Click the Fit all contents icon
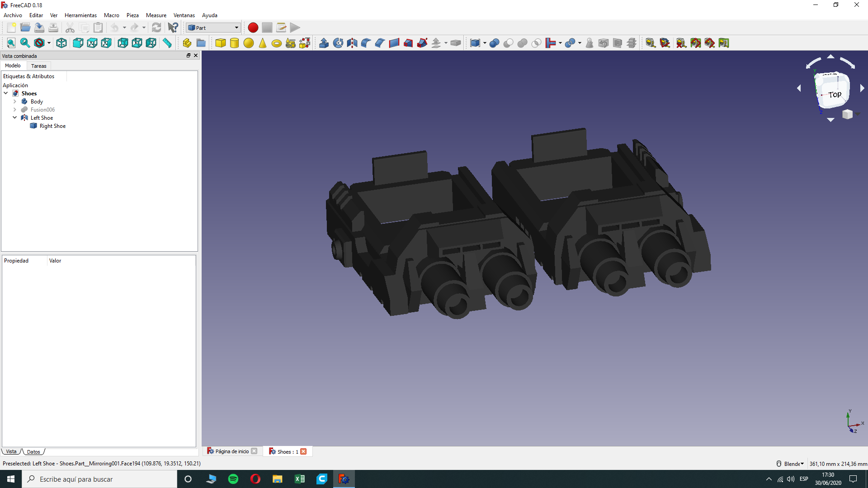This screenshot has width=868, height=488. click(x=11, y=43)
